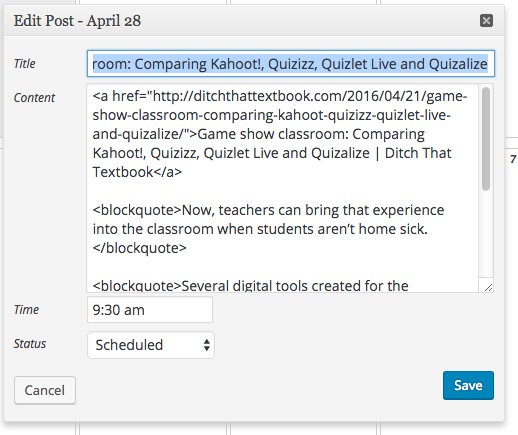518x435 pixels.
Task: Place cursor in "Now, teachers can bring" line
Action: (x=268, y=210)
